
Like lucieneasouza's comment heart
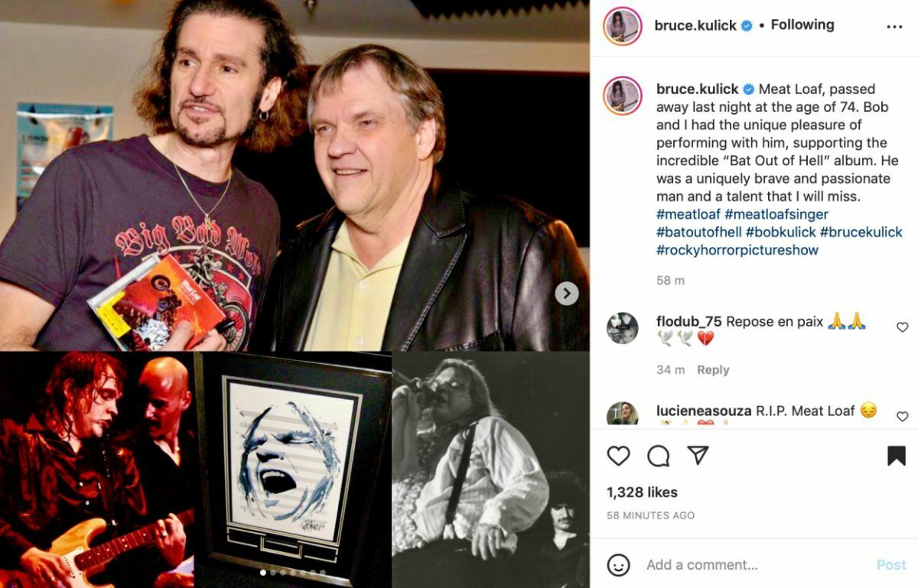tap(902, 417)
